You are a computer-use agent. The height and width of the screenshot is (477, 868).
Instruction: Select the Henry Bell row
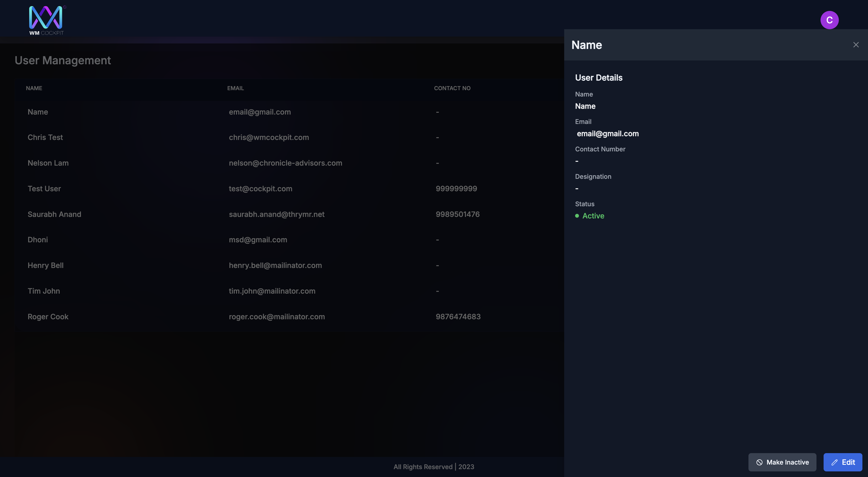point(289,265)
